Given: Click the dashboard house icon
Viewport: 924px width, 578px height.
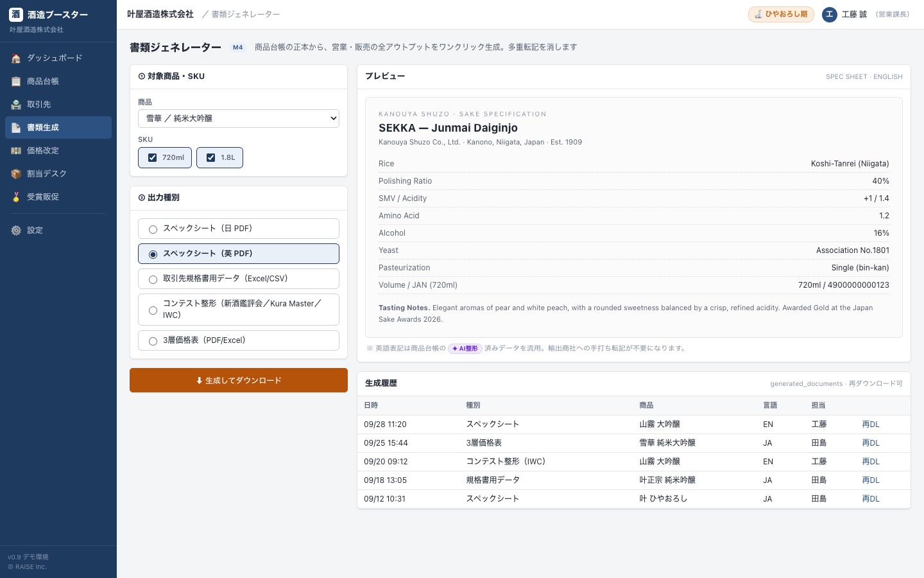Looking at the screenshot, I should pyautogui.click(x=16, y=58).
